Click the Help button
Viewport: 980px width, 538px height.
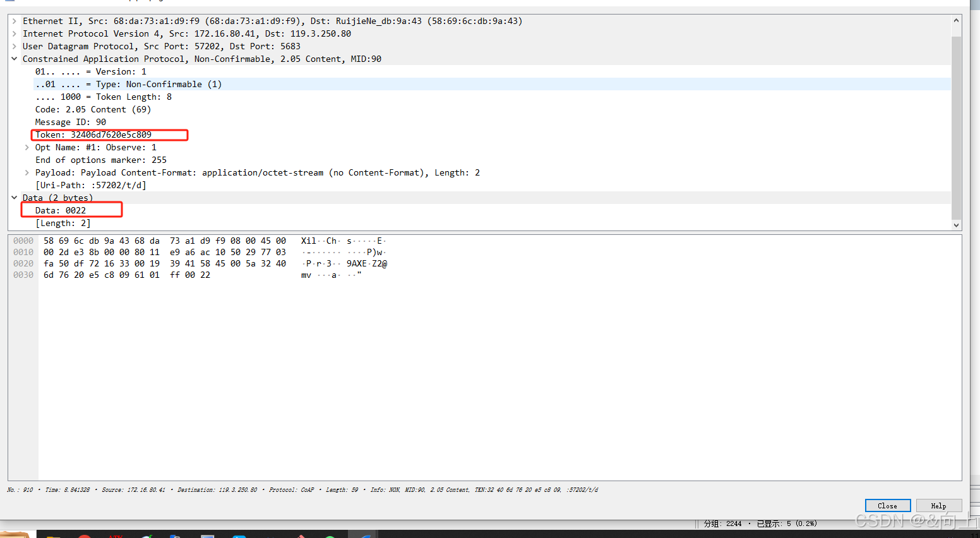point(938,506)
